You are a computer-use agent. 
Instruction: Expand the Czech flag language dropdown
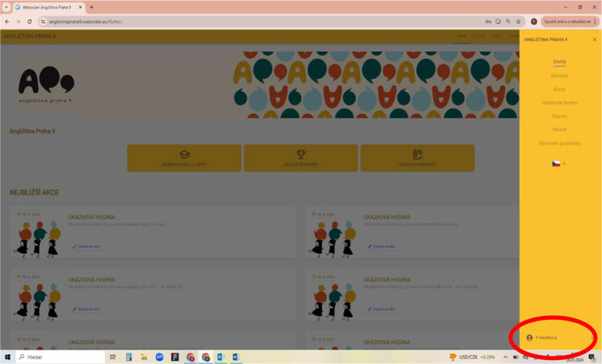(x=558, y=163)
